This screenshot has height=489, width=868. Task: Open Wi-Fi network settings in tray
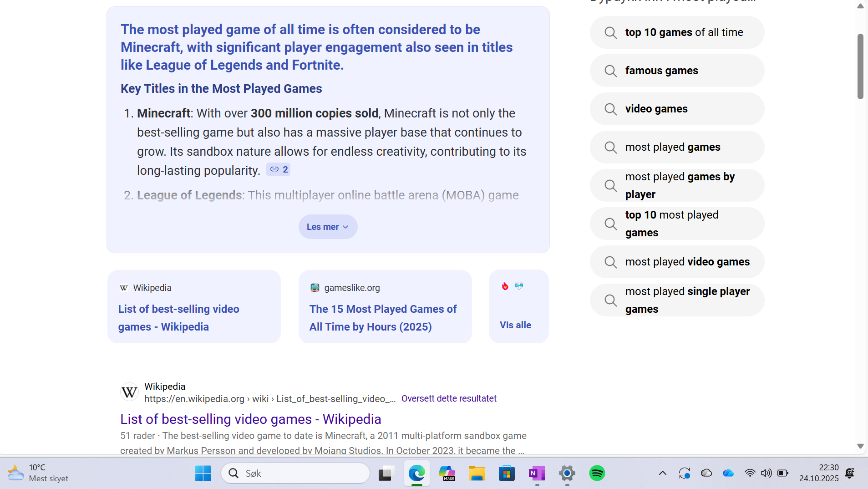pyautogui.click(x=750, y=474)
